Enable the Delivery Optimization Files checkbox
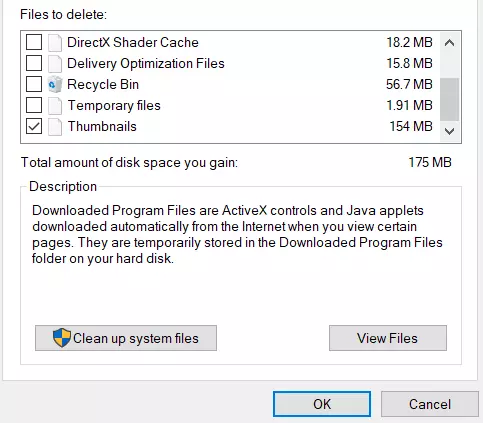Screen dimensions: 483x423 34,63
